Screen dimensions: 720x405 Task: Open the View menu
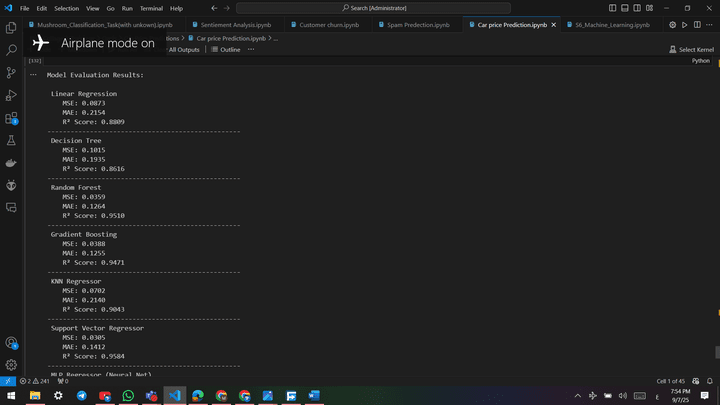[93, 8]
